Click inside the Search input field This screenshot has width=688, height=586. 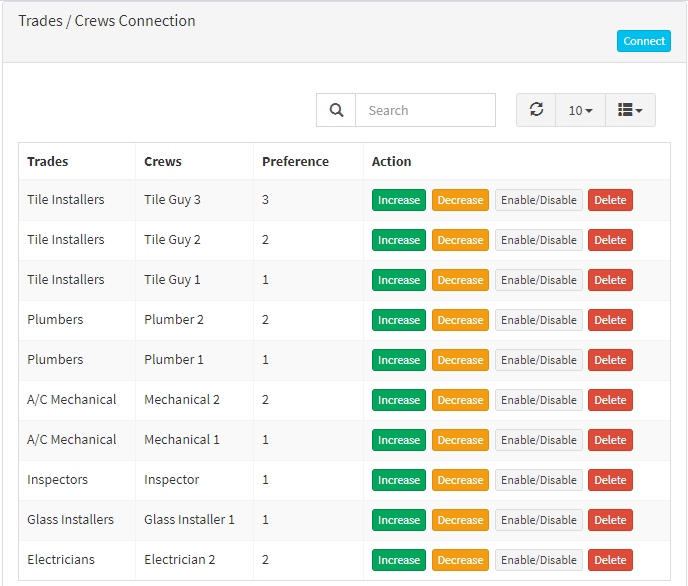425,110
